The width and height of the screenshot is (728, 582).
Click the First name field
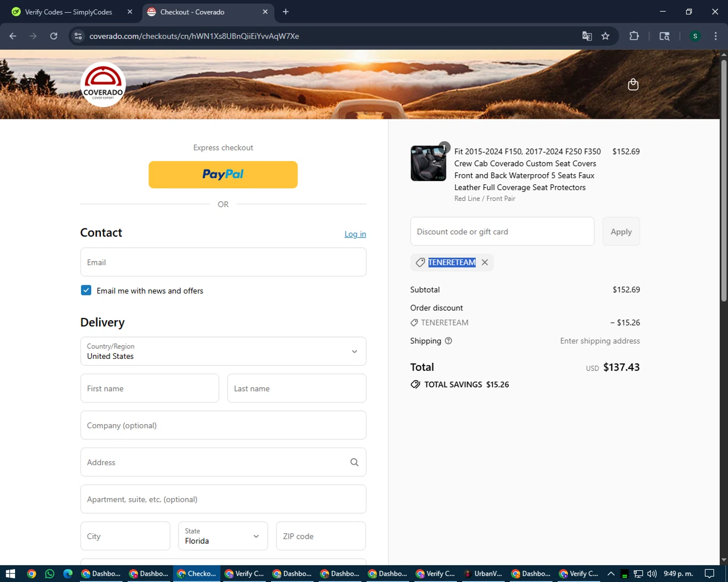pyautogui.click(x=149, y=388)
